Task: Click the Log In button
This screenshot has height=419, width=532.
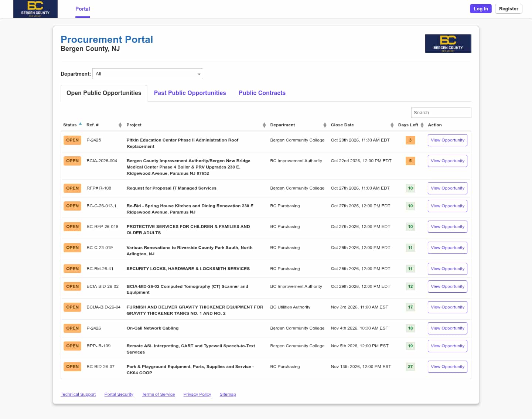Action: [481, 9]
